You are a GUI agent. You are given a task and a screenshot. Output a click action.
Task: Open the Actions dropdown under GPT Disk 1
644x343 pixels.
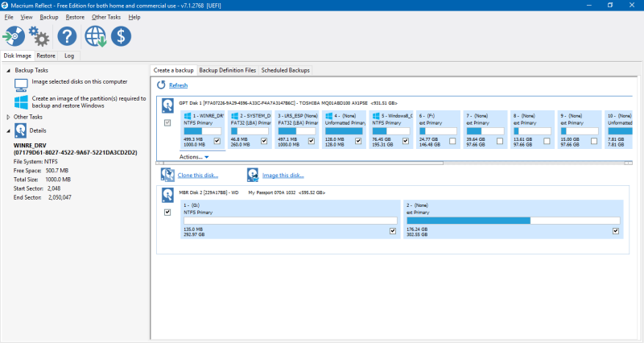194,157
